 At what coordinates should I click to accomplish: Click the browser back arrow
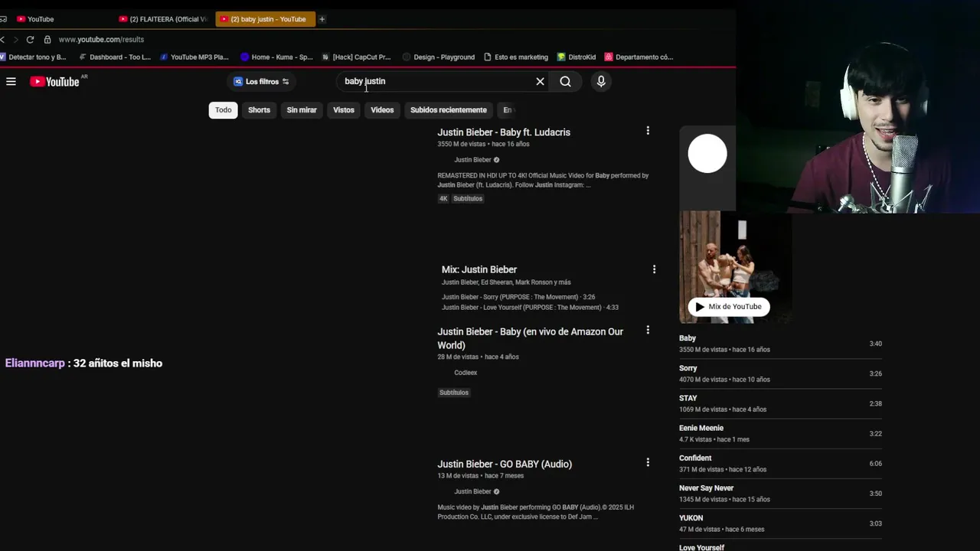(x=3, y=40)
